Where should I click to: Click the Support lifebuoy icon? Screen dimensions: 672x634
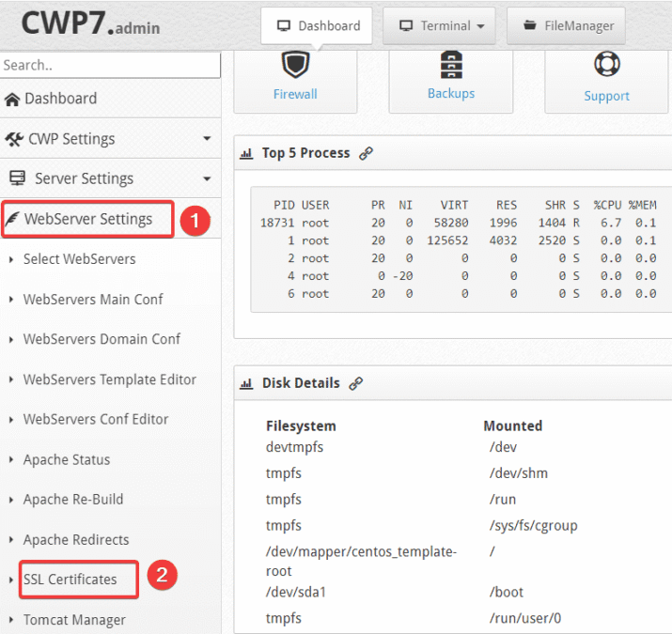click(606, 65)
